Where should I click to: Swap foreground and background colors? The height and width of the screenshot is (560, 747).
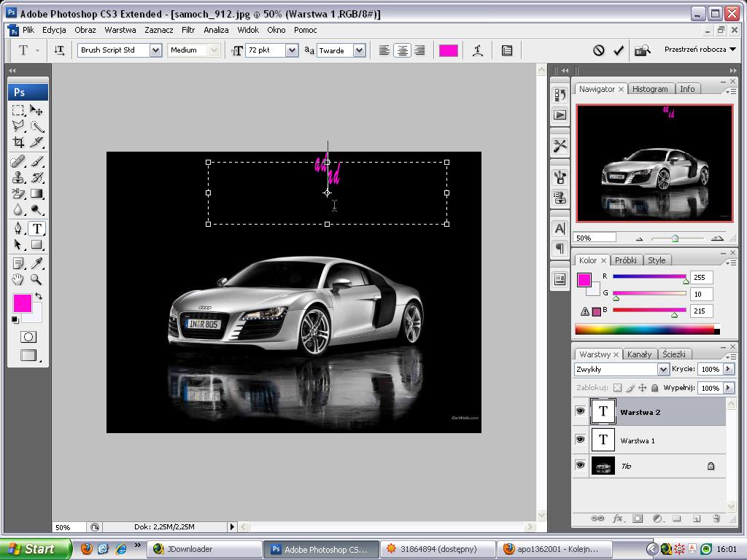pyautogui.click(x=39, y=296)
